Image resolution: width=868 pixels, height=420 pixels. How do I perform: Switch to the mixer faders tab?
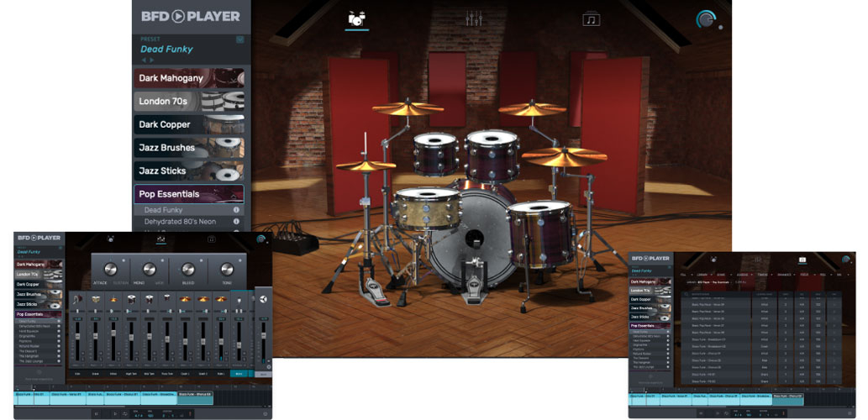[474, 18]
